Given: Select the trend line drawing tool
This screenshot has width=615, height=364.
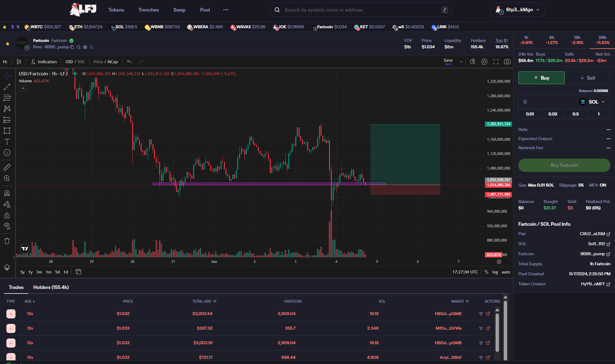Looking at the screenshot, I should click(7, 87).
